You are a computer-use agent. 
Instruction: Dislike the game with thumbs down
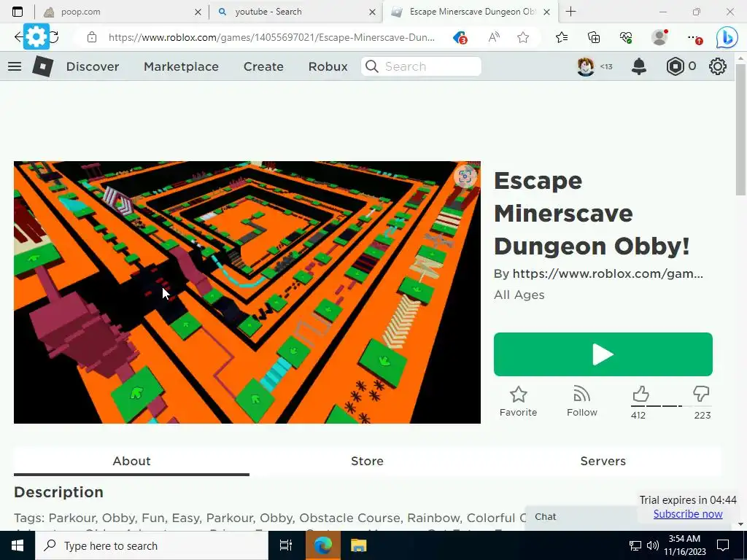[701, 394]
